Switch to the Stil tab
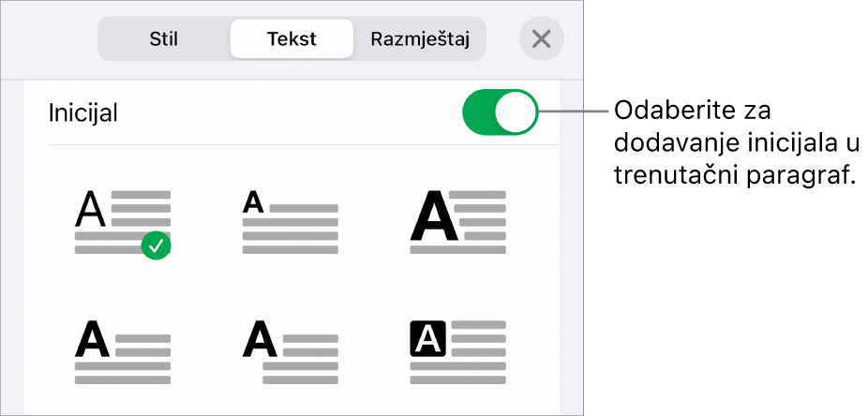 [164, 39]
